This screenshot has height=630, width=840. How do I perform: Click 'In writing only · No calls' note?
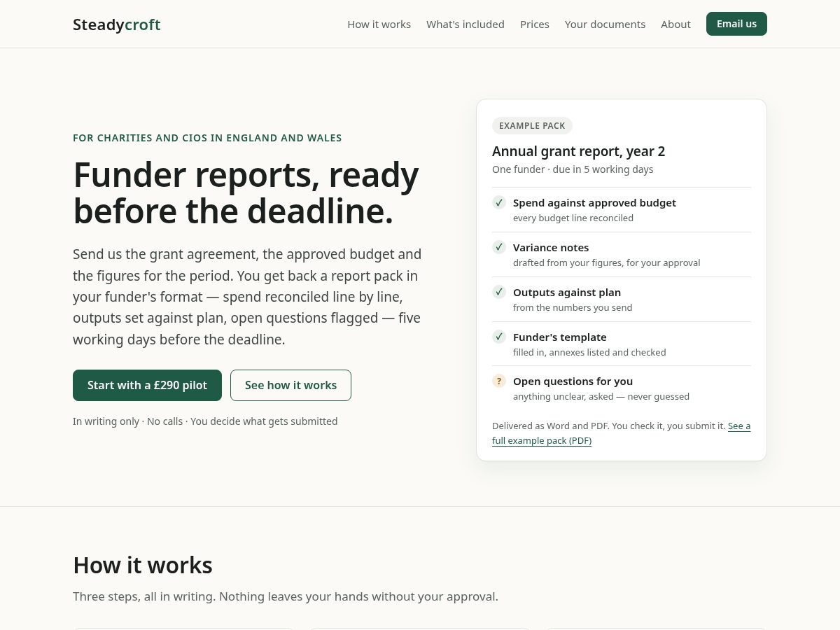coord(205,421)
